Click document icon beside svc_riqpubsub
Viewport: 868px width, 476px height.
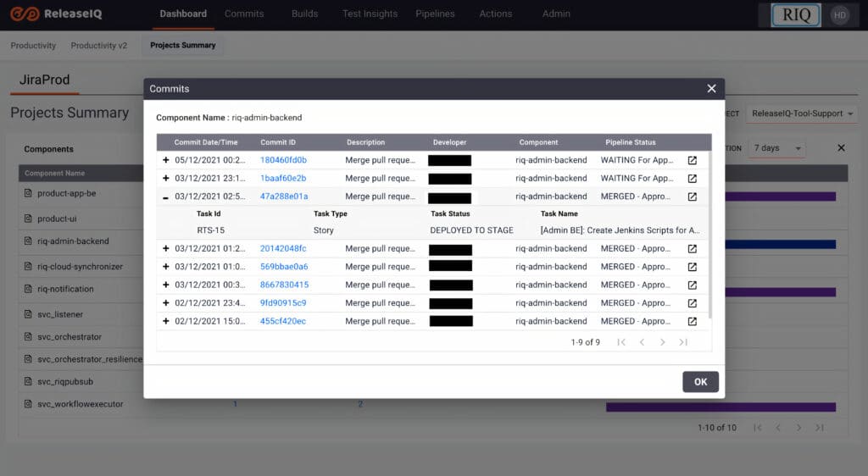[x=28, y=381]
